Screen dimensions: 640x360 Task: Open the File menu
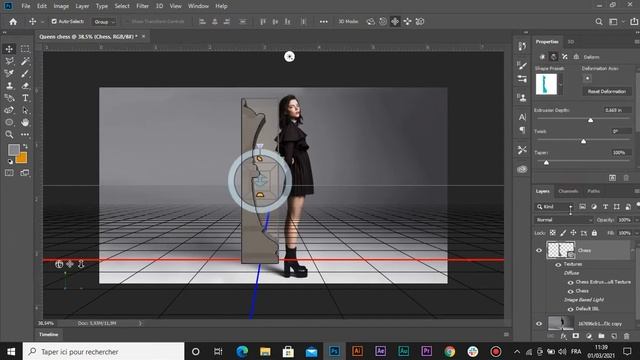[26, 6]
